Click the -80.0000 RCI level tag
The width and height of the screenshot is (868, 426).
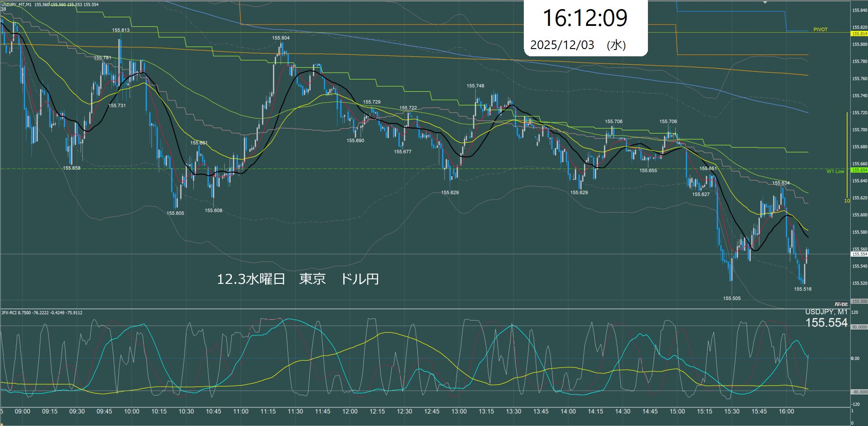tap(859, 392)
